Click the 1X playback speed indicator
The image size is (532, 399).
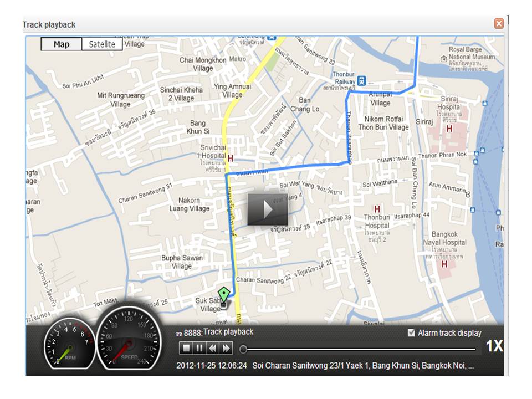(494, 346)
